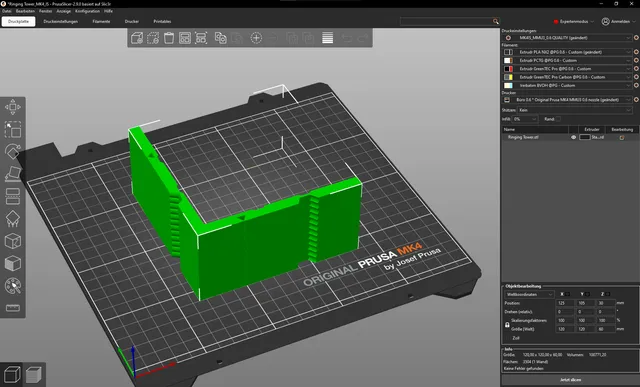Click the Delete all trash can icon
The width and height of the screenshot is (640, 387).
tap(169, 38)
